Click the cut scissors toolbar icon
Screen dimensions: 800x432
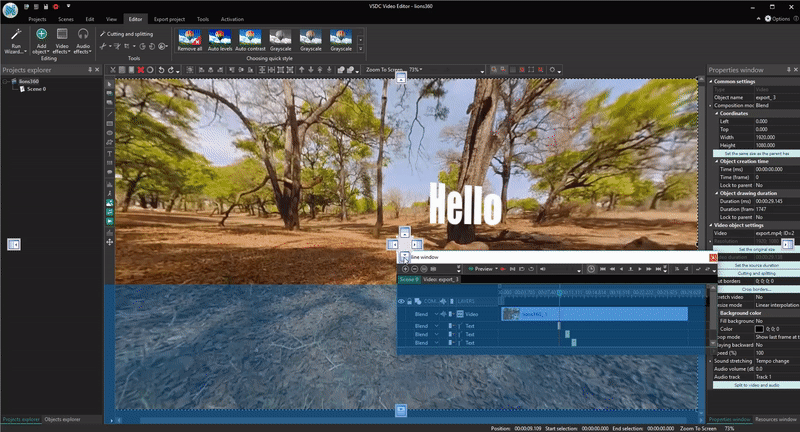click(113, 70)
